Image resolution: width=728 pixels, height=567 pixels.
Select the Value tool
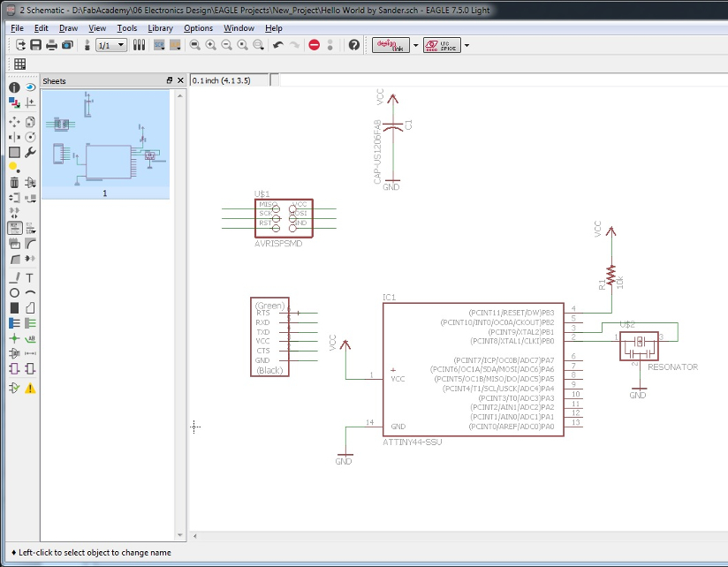point(30,228)
